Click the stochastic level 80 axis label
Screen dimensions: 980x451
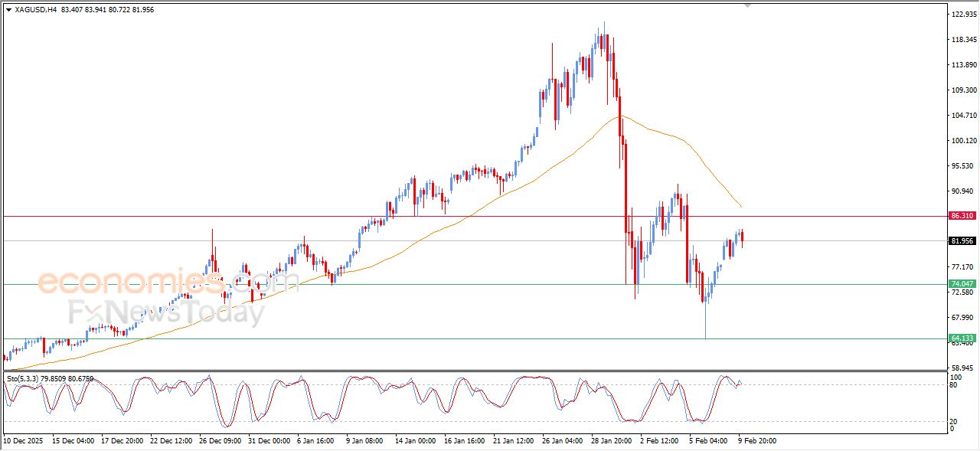954,385
